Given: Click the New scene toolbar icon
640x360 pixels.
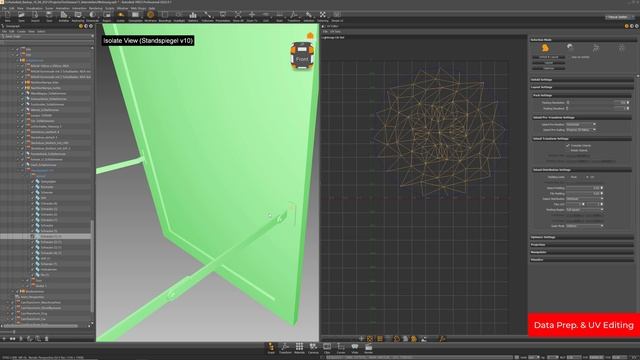Looking at the screenshot, I should [x=7, y=16].
